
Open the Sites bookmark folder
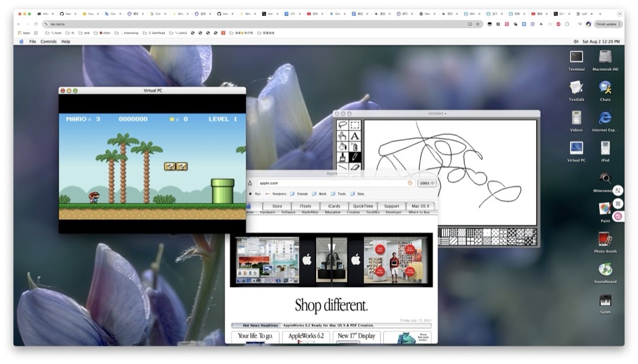click(357, 194)
